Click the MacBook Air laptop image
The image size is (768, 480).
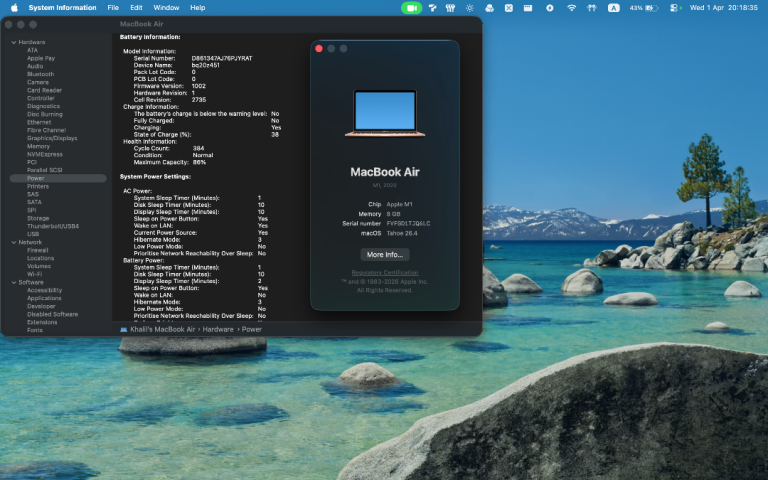(x=384, y=112)
